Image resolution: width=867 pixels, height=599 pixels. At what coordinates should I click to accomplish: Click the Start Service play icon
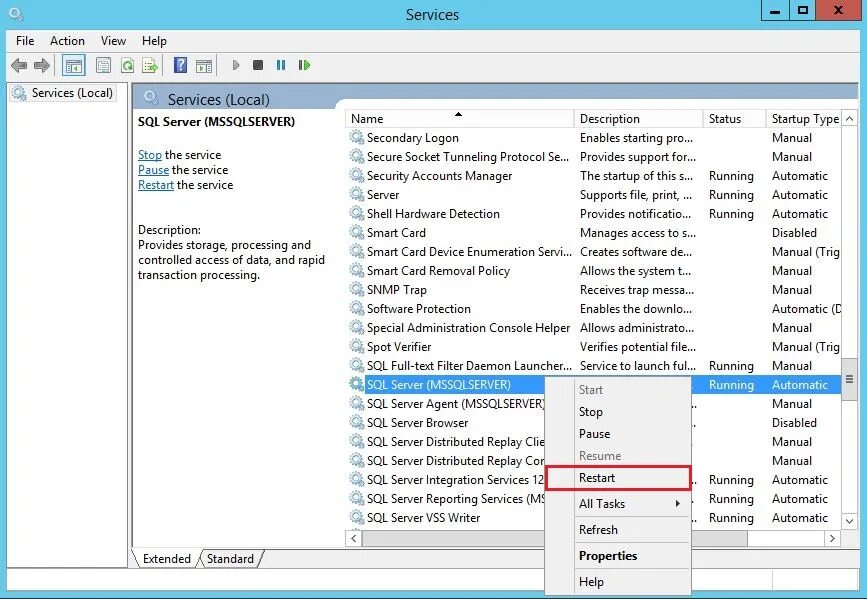pyautogui.click(x=236, y=65)
